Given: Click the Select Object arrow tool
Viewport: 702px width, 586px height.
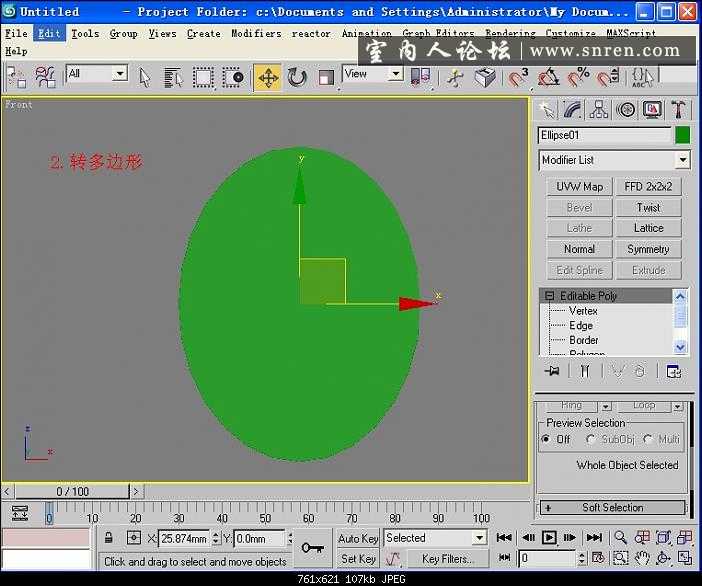Looking at the screenshot, I should point(145,77).
